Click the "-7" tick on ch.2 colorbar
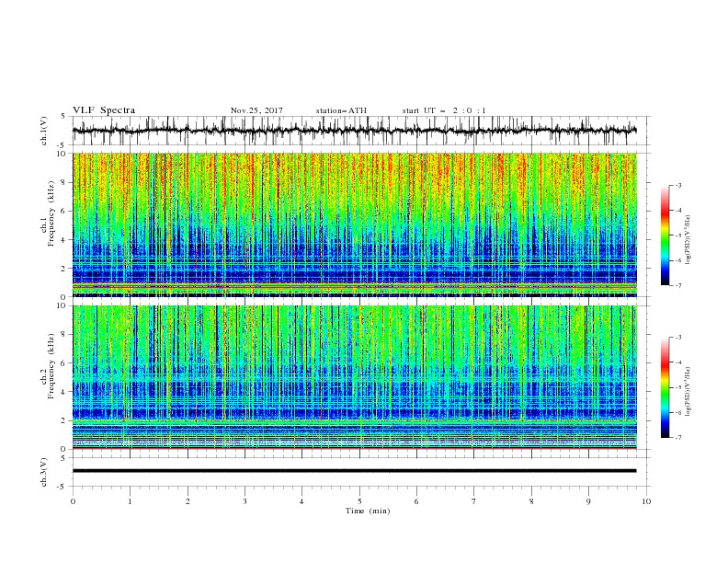The width and height of the screenshot is (728, 563). 678,437
